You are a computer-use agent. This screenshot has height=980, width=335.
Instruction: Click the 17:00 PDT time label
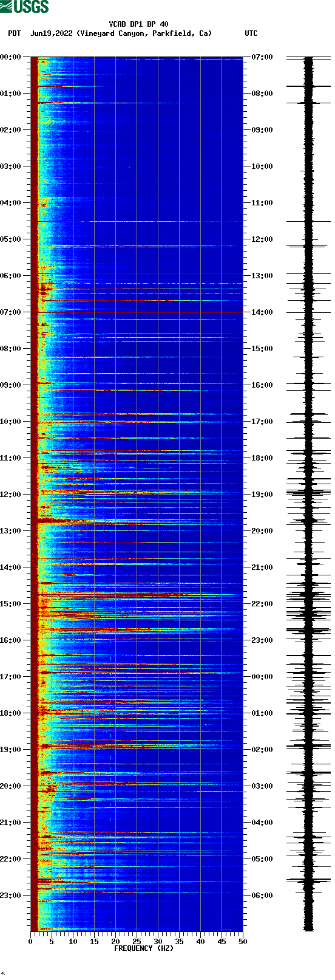(x=11, y=677)
